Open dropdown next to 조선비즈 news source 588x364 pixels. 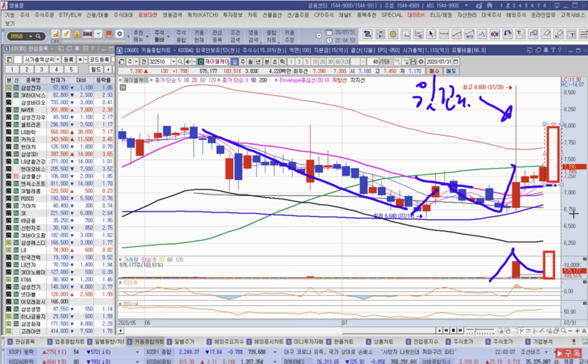coord(547,352)
